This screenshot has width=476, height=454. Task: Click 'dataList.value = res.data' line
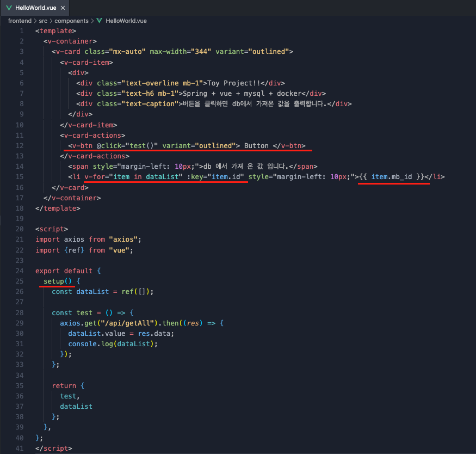tap(121, 334)
